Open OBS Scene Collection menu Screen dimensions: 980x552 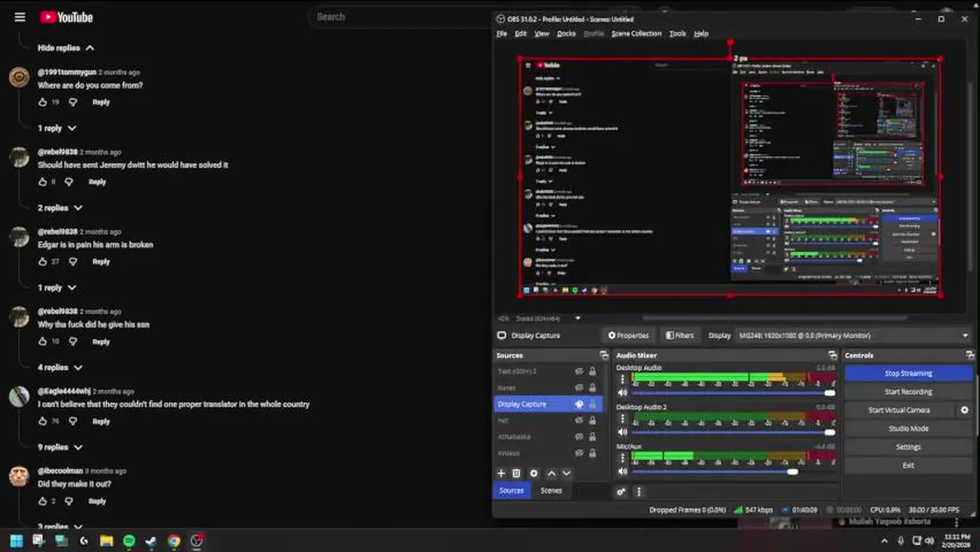pos(636,34)
